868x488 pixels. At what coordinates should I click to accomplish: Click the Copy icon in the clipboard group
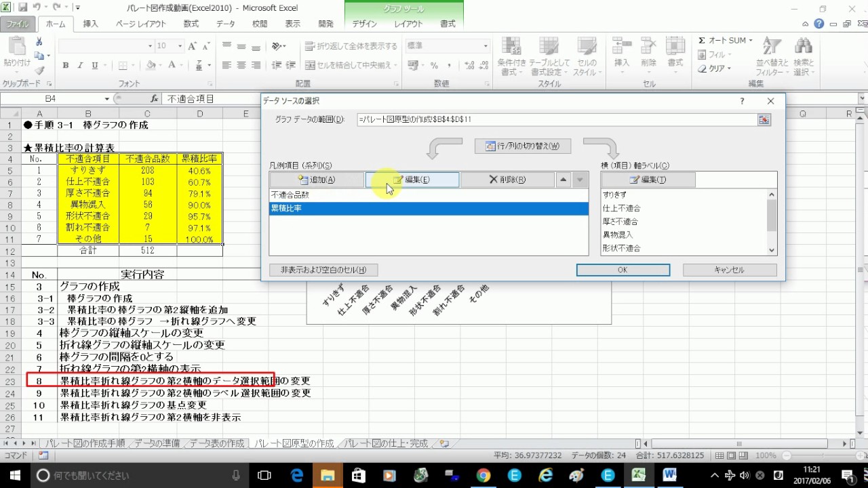(39, 56)
